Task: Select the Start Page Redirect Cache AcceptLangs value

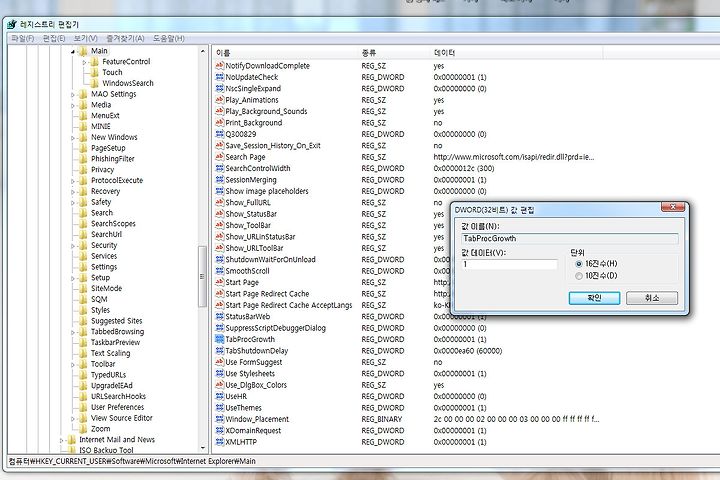Action: [x=289, y=305]
